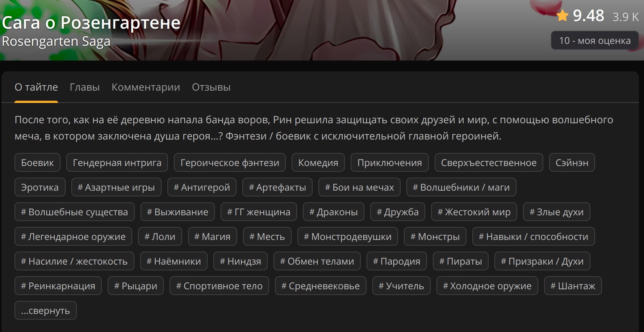Screen dimensions: 644x332
Task: Select the '# Магия' tag
Action: [212, 237]
